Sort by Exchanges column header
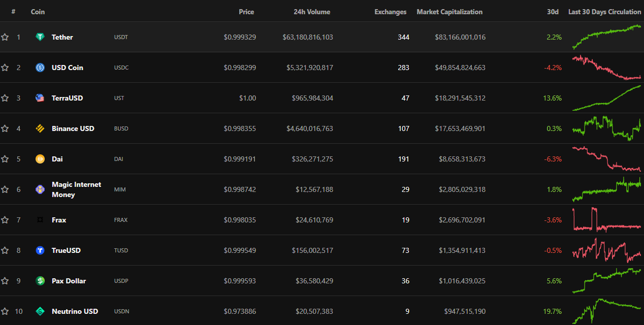 click(x=390, y=12)
